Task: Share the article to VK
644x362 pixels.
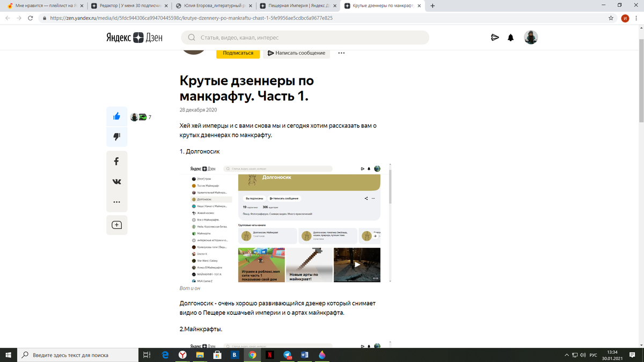Action: pos(116,182)
